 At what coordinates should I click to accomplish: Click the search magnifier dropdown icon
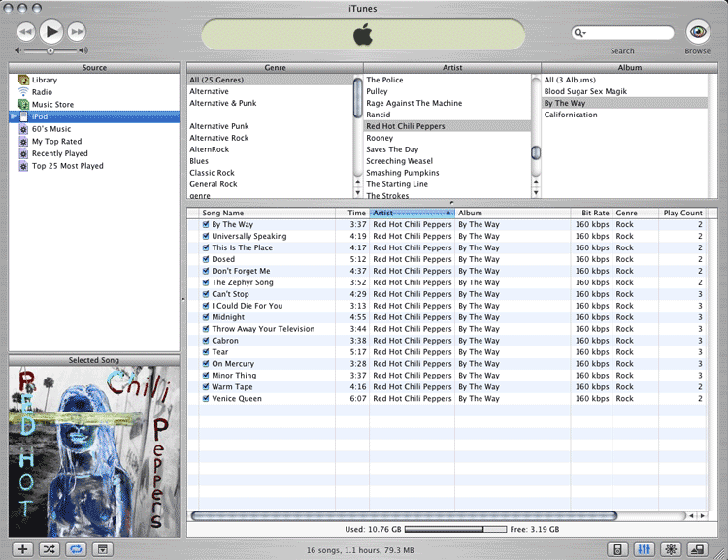[x=579, y=32]
